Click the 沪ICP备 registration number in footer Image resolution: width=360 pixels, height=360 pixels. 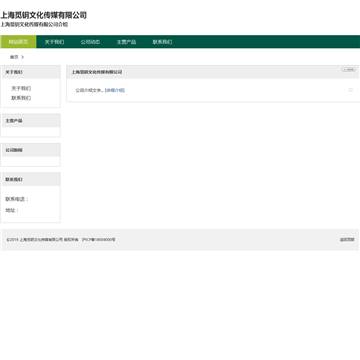pos(99,240)
